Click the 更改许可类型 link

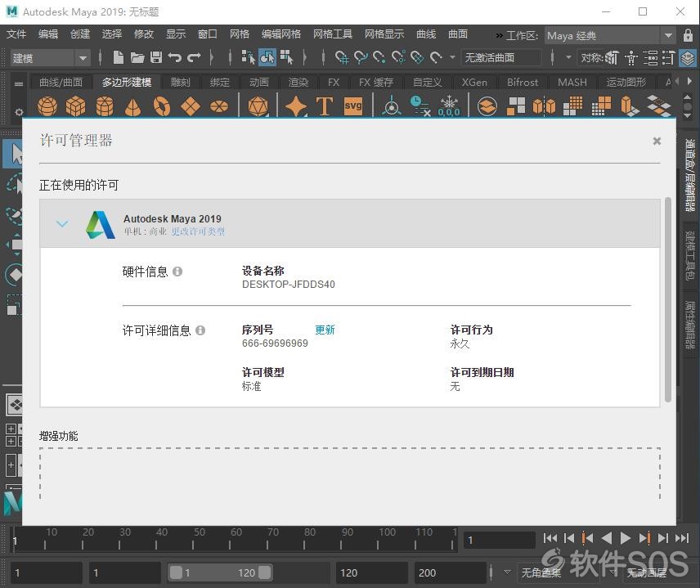198,231
